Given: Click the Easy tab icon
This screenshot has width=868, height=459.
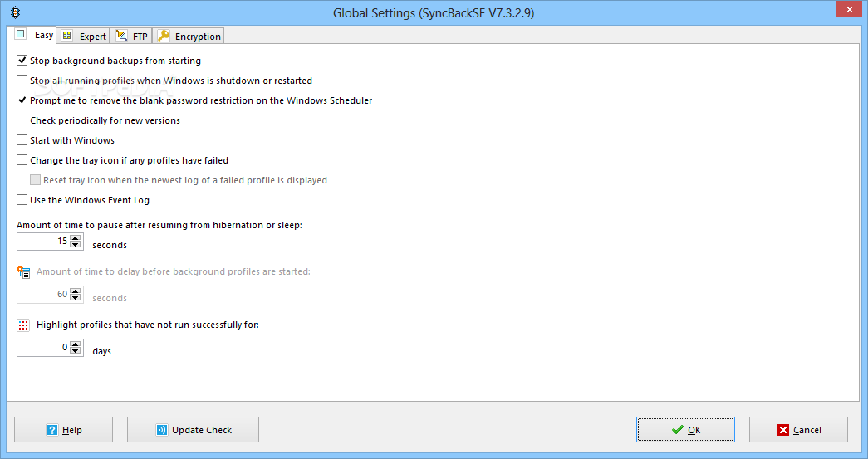Looking at the screenshot, I should (21, 34).
